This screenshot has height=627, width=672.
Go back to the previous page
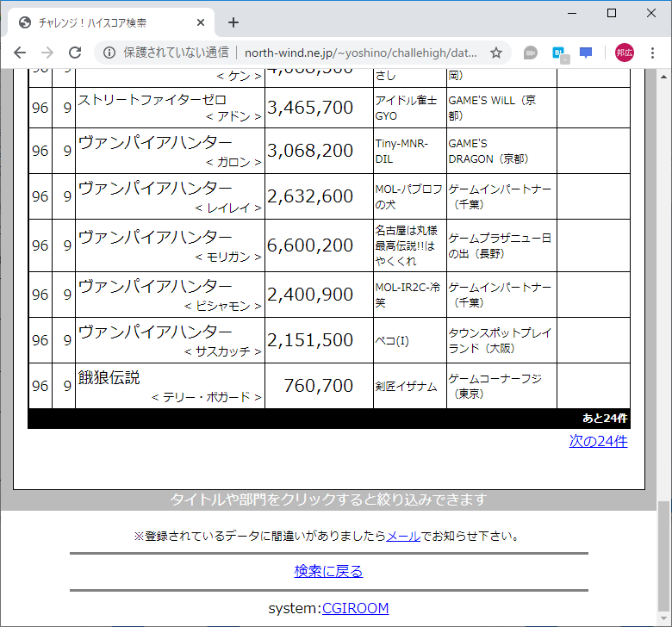[x=20, y=53]
